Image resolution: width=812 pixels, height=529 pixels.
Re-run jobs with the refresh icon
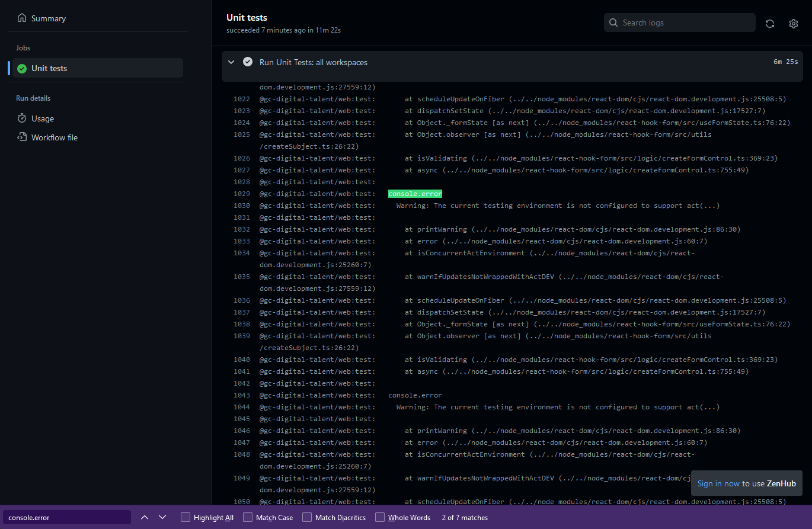[x=770, y=23]
